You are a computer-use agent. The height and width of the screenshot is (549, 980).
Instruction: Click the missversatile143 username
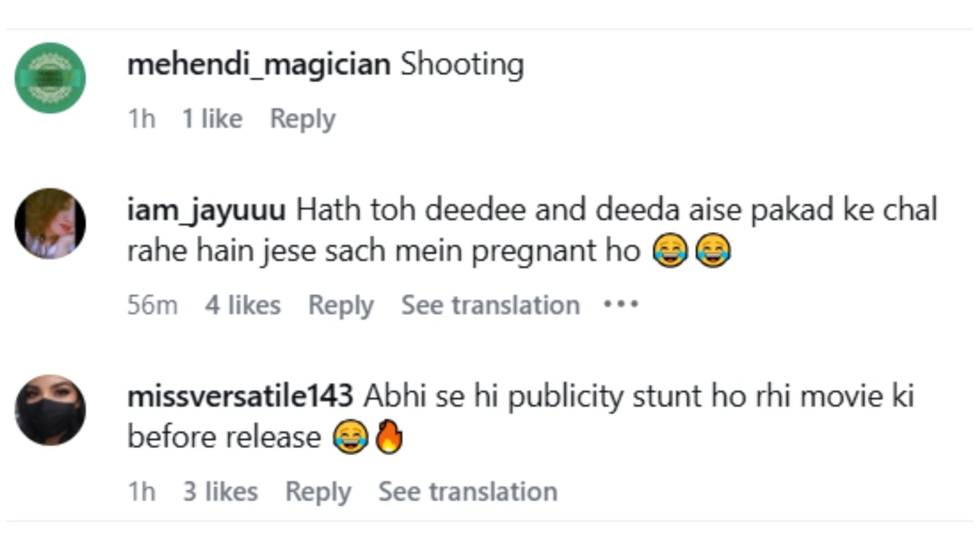tap(240, 396)
